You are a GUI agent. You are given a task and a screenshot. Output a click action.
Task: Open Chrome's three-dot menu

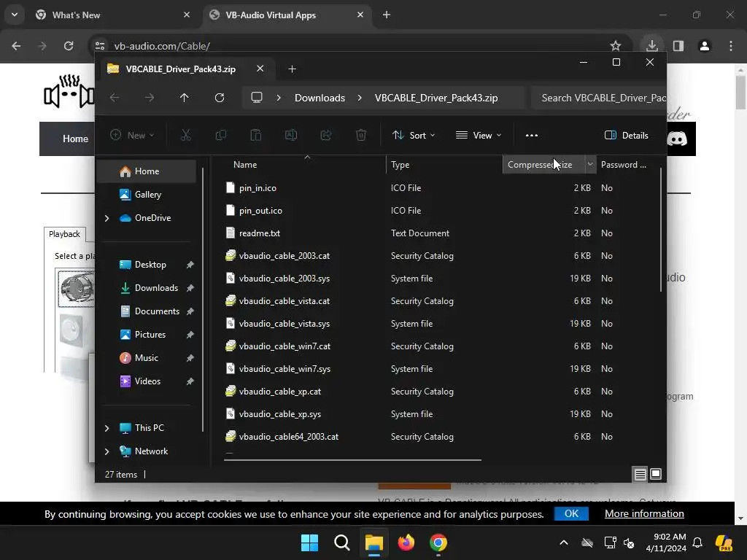tap(731, 46)
